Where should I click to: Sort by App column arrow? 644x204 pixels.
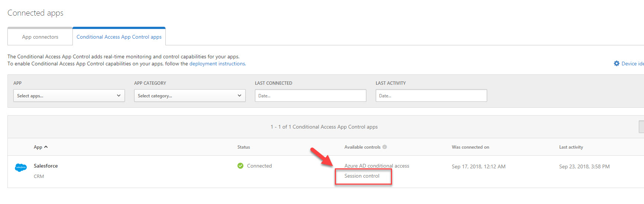tap(46, 147)
